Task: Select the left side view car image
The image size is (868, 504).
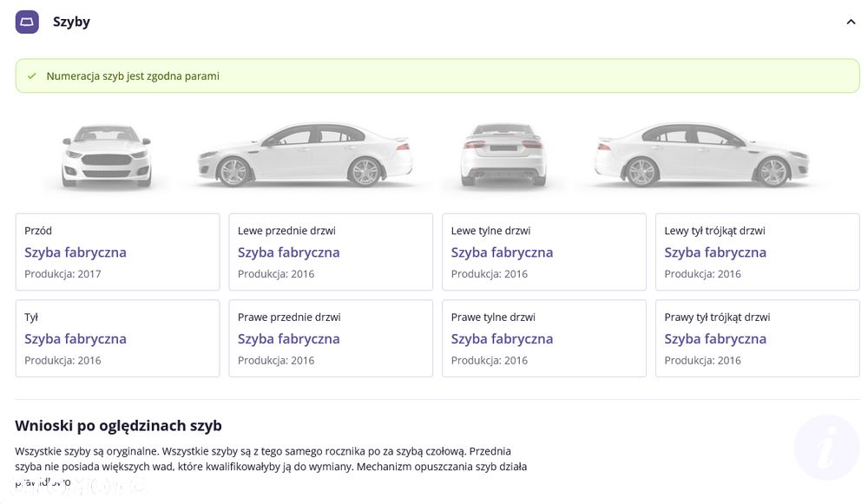Action: 305,155
